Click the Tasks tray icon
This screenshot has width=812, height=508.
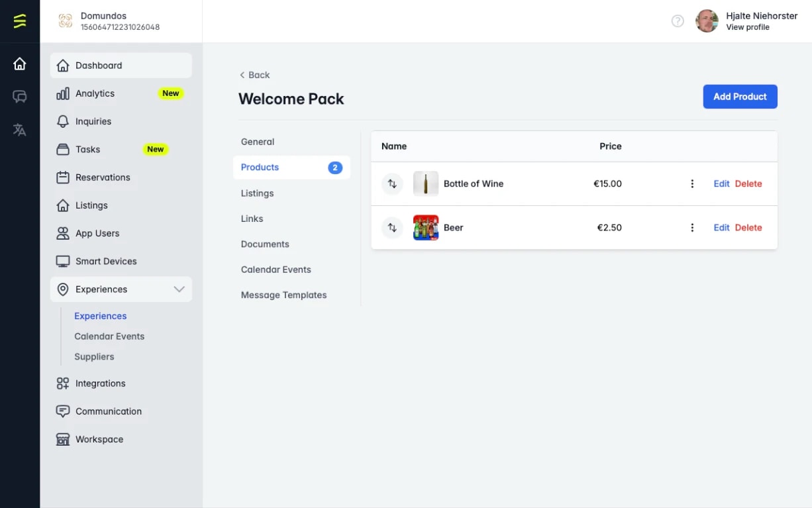[63, 150]
